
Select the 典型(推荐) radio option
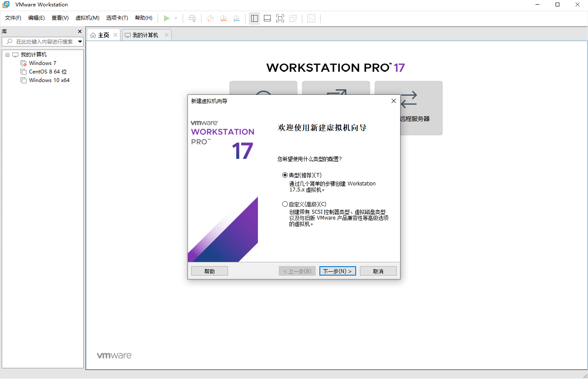[285, 175]
